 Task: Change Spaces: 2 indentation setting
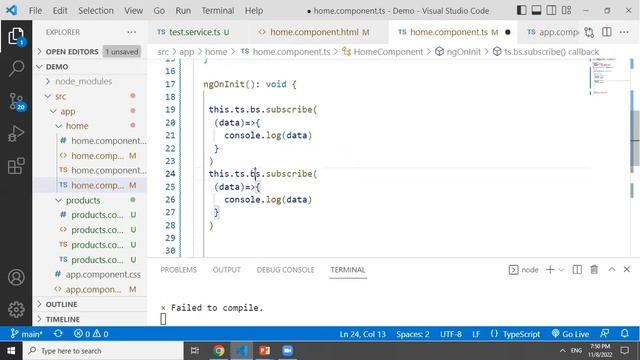tap(413, 334)
